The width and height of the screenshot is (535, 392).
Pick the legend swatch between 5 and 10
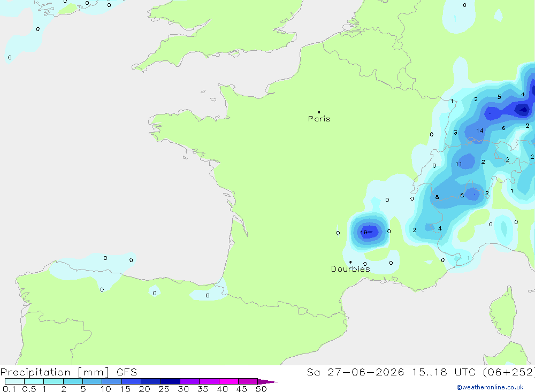pos(92,381)
